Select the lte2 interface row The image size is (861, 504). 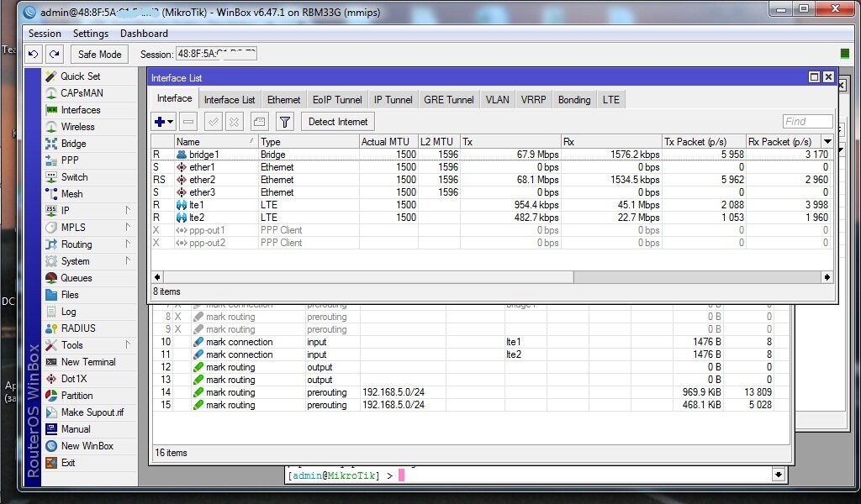click(x=492, y=218)
